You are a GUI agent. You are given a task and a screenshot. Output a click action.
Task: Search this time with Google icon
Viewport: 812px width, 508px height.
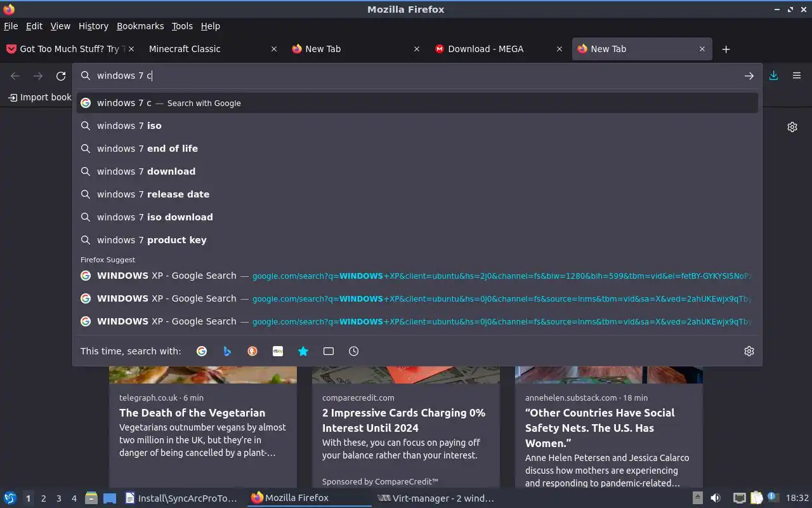click(x=202, y=351)
